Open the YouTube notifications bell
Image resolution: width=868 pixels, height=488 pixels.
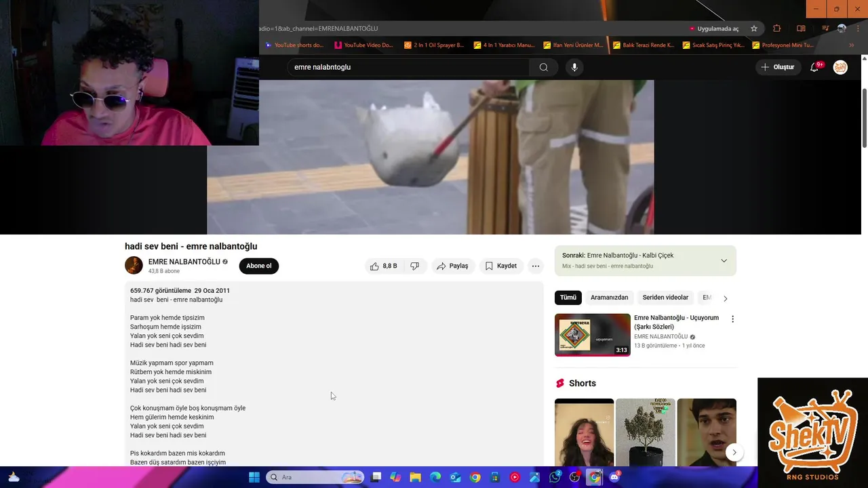pyautogui.click(x=815, y=67)
